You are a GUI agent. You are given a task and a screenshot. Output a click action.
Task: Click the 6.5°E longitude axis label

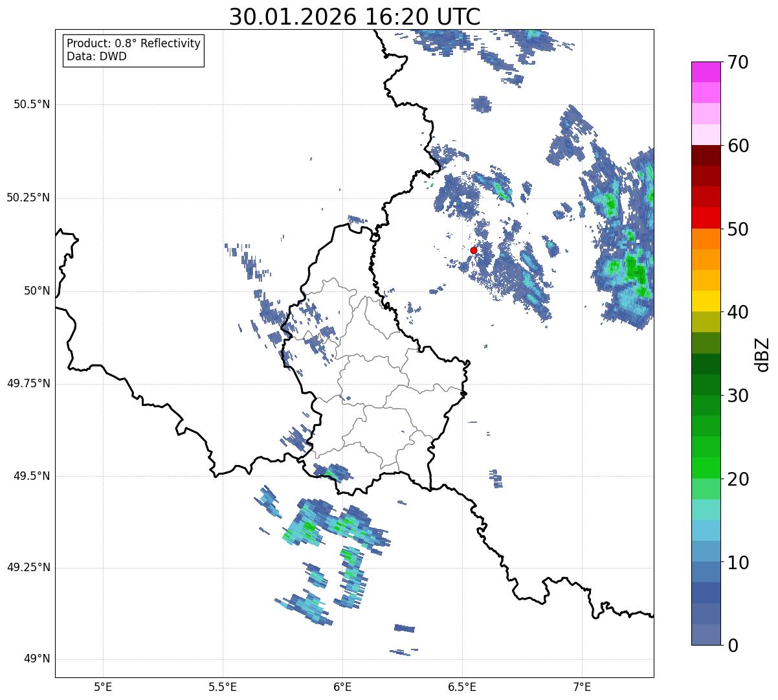(462, 686)
